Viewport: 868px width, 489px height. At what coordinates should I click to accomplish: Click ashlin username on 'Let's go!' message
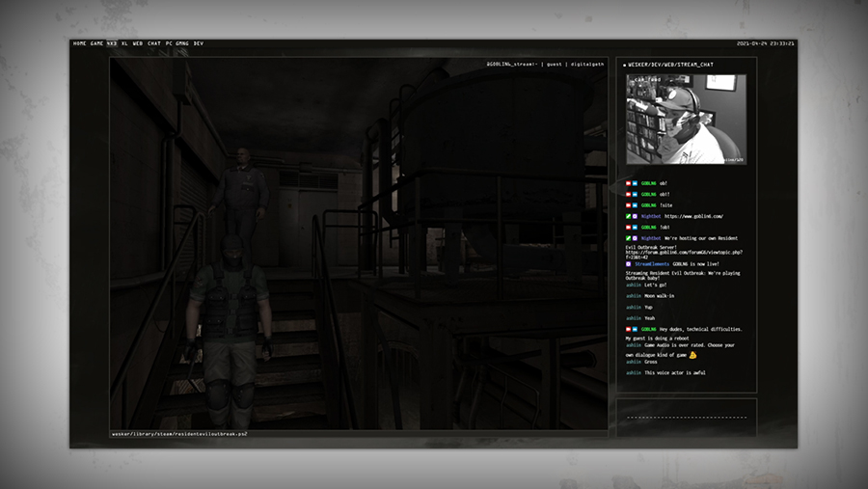(634, 285)
